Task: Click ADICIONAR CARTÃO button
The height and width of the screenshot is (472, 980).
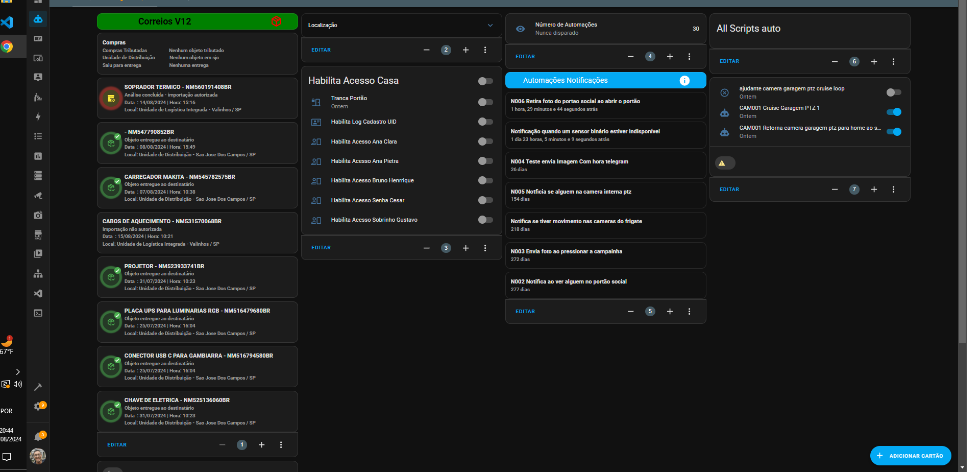Action: pyautogui.click(x=911, y=456)
